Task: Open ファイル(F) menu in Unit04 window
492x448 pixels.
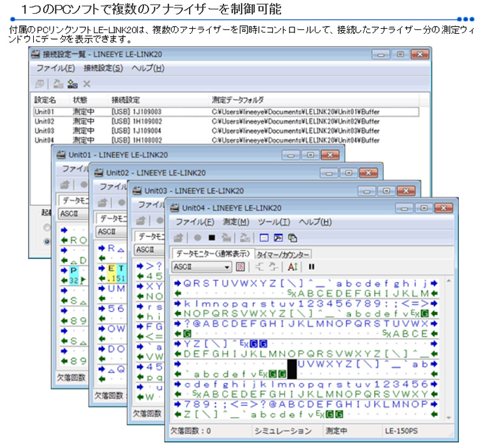Action: [x=195, y=222]
